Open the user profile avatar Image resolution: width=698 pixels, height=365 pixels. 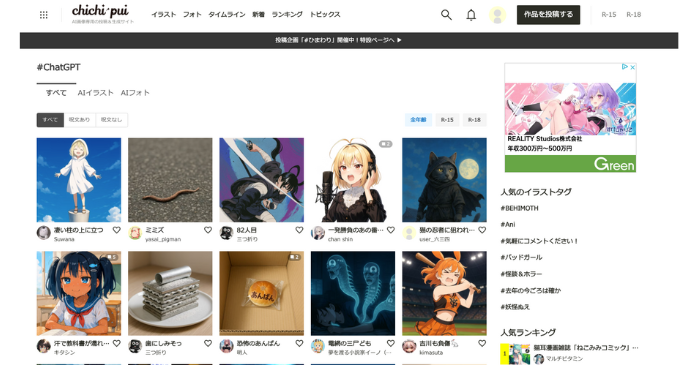[x=497, y=15]
